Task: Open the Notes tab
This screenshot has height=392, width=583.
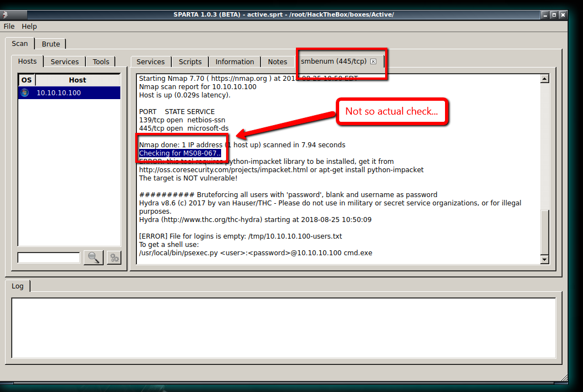Action: click(x=278, y=61)
